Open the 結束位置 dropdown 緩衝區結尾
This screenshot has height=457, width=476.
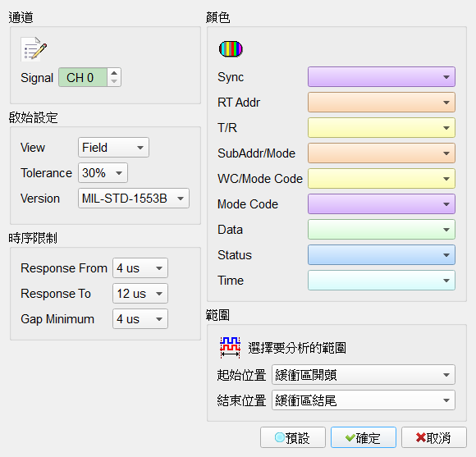pyautogui.click(x=364, y=400)
